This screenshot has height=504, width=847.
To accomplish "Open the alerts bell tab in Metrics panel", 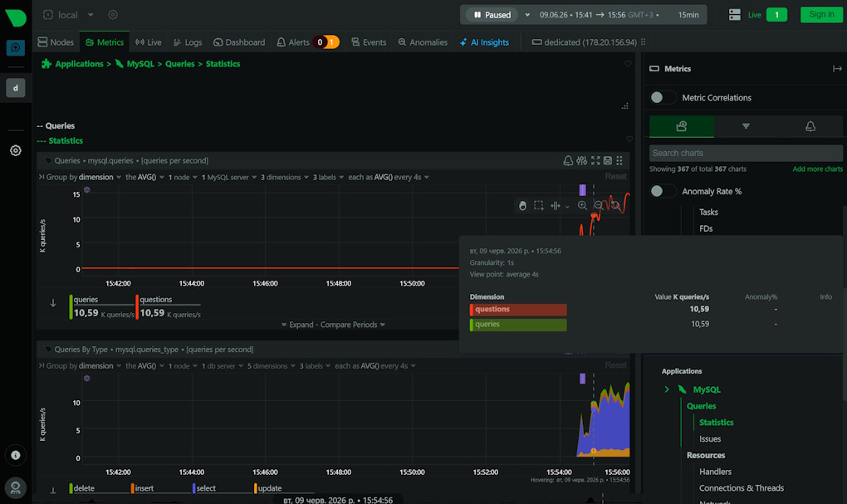I will coord(810,126).
